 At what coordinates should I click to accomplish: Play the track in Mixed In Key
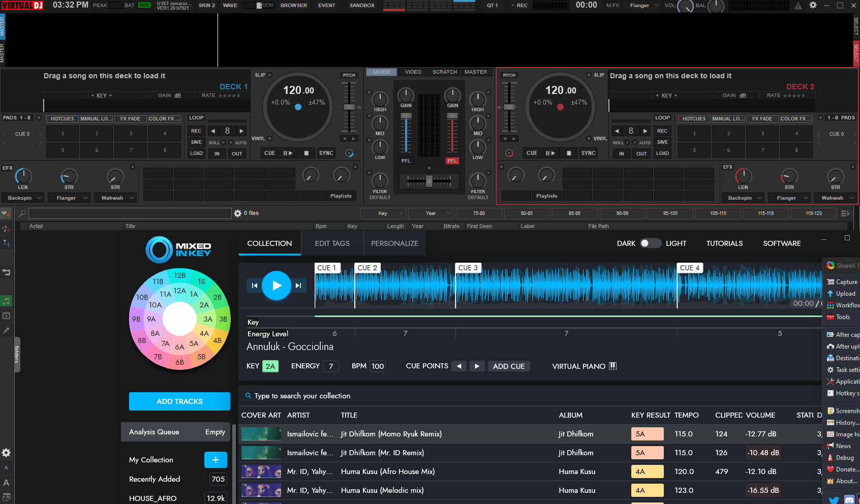(277, 286)
